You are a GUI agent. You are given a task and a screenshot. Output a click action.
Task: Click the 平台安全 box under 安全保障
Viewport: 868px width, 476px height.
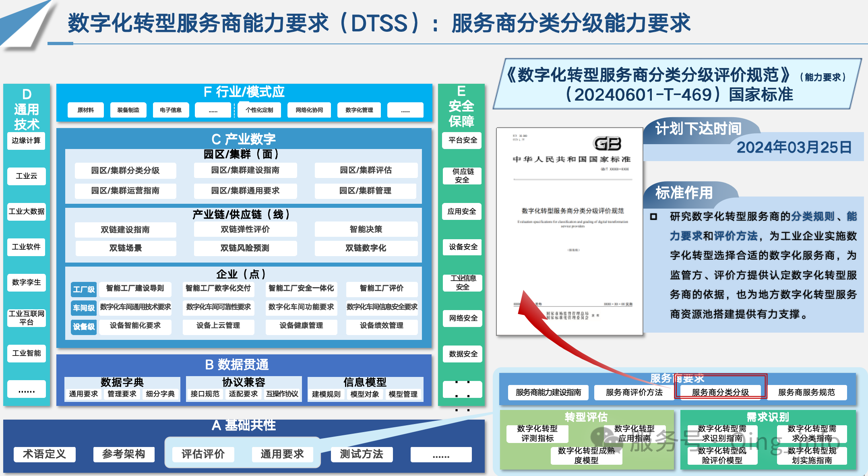tap(463, 140)
